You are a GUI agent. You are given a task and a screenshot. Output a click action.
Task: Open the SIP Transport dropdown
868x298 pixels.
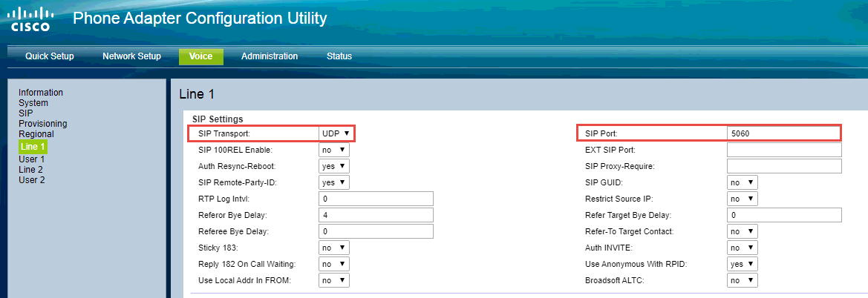click(336, 133)
